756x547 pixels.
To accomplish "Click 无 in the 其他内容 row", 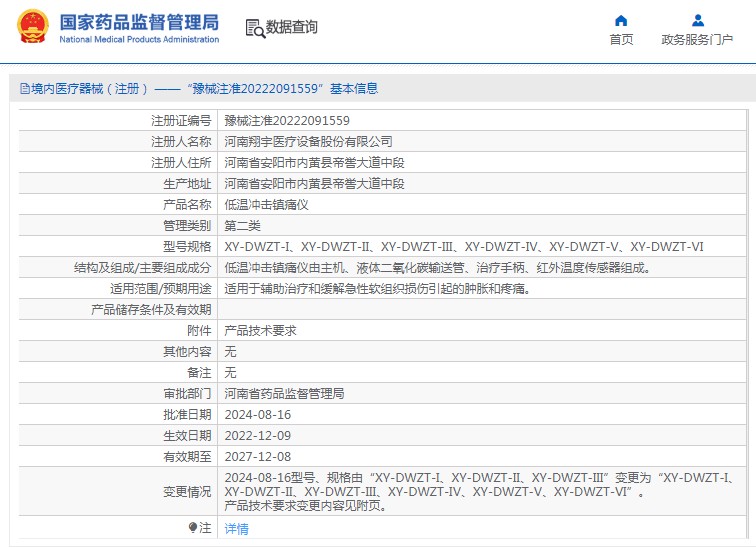I will [x=230, y=352].
